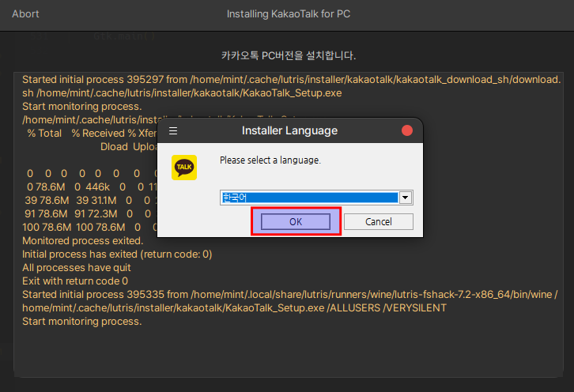574x392 pixels.
Task: Click the 'Initial process has exited' log line
Action: coord(117,254)
